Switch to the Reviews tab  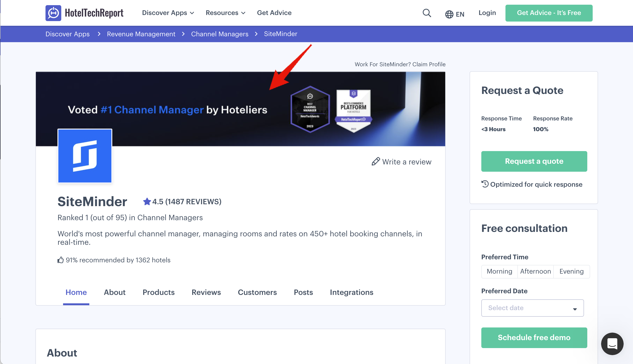coord(206,292)
